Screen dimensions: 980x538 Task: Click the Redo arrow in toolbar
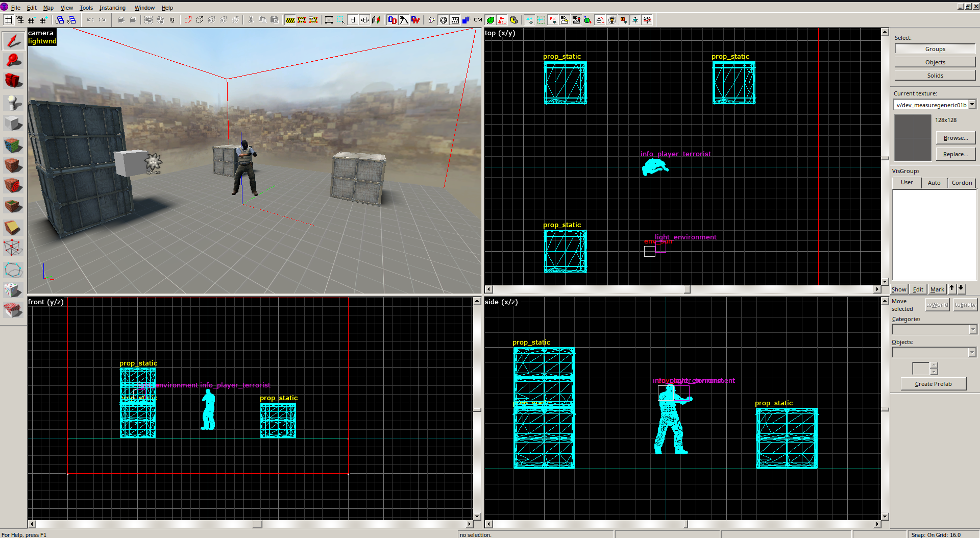[102, 20]
